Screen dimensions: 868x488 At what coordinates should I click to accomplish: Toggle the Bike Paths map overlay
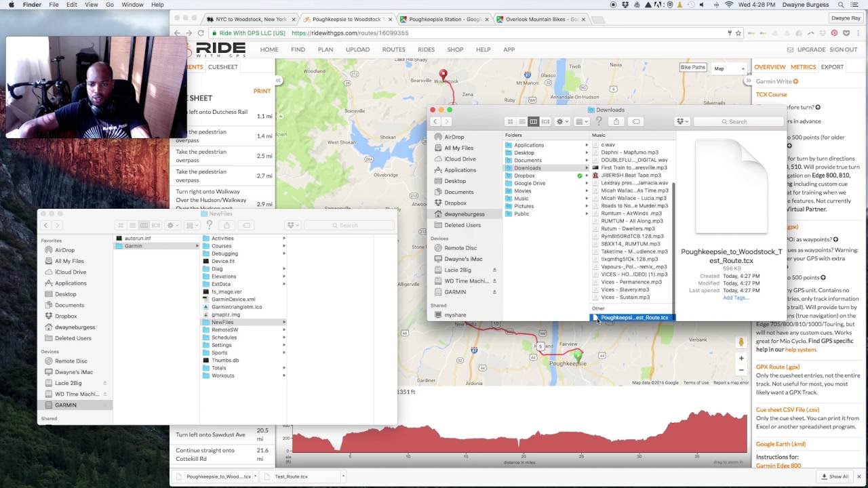click(693, 67)
